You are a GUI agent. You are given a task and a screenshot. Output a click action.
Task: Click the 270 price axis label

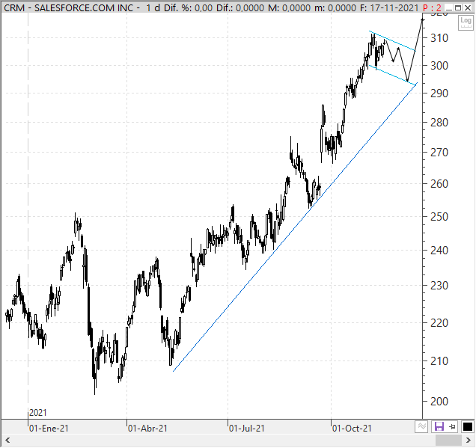(x=439, y=153)
